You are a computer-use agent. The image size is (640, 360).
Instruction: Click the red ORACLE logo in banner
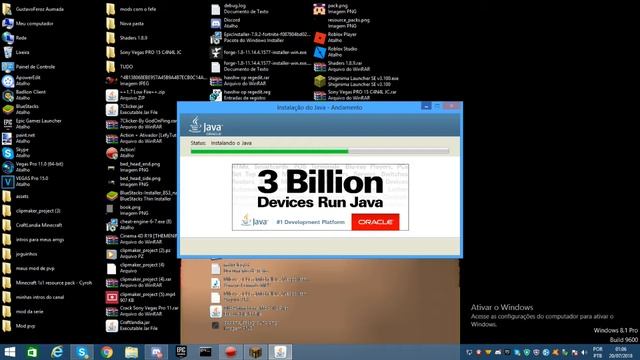[376, 222]
